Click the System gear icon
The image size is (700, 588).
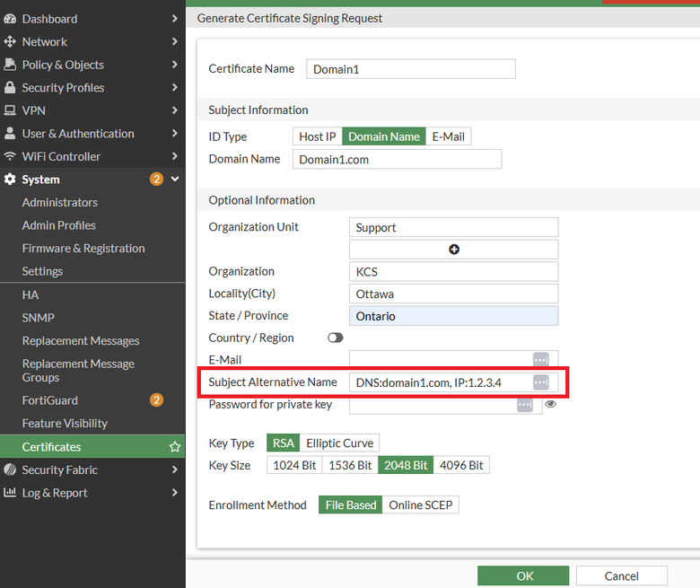coord(10,180)
